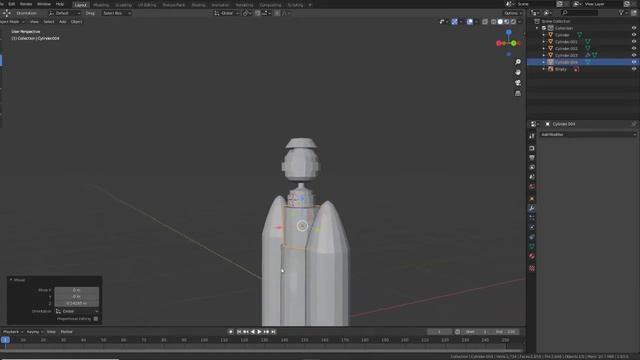Toggle X-ray mode in the viewport
The image size is (640, 360).
click(x=485, y=22)
